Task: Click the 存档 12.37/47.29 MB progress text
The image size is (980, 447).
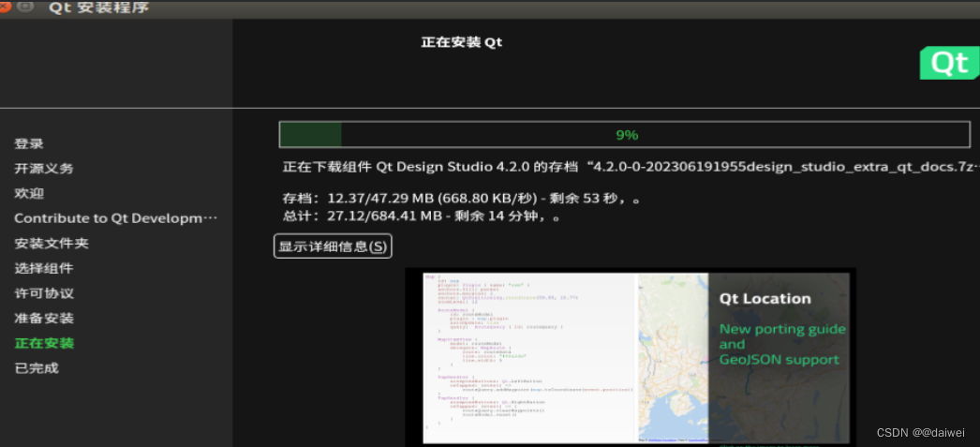Action: point(461,199)
